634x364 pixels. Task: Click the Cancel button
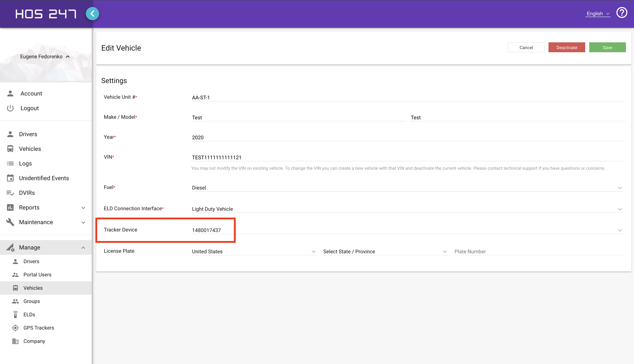[x=526, y=47]
